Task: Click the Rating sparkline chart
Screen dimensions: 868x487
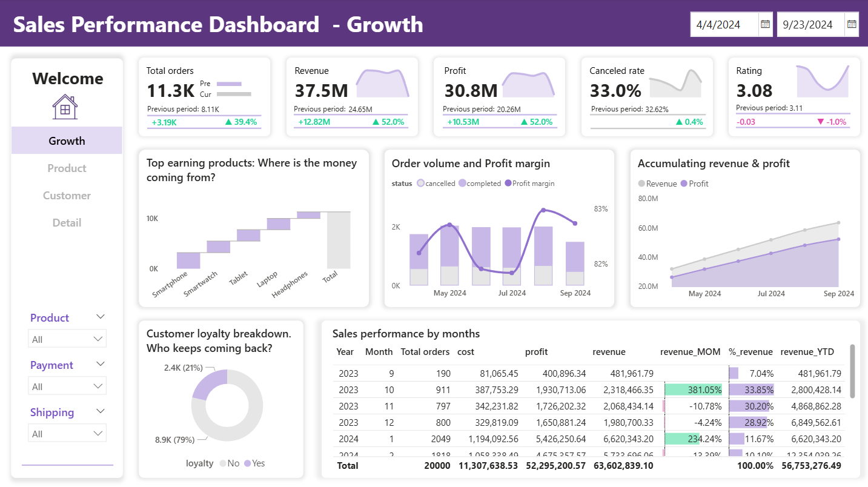Action: tap(823, 82)
